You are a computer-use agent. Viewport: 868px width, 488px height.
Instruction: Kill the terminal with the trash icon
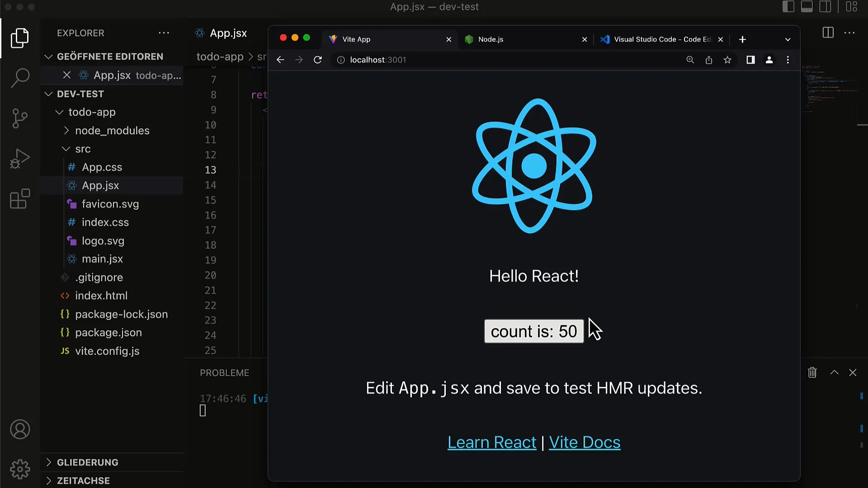pos(812,372)
